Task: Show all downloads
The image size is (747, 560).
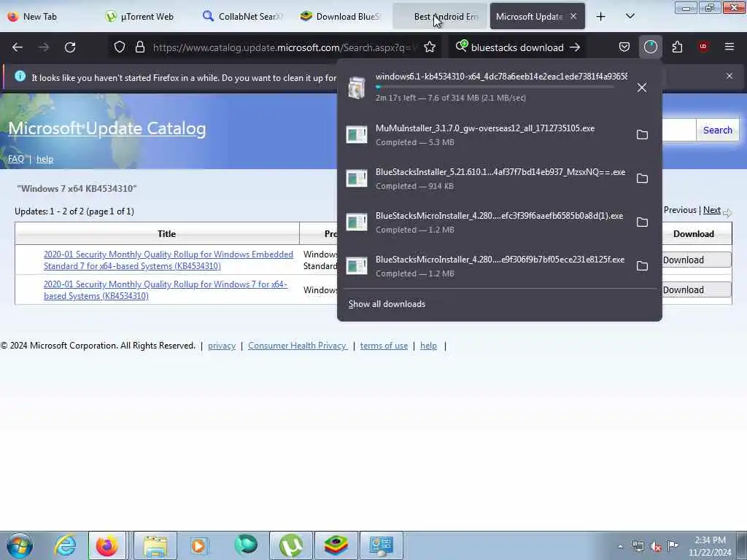Action: pyautogui.click(x=387, y=304)
